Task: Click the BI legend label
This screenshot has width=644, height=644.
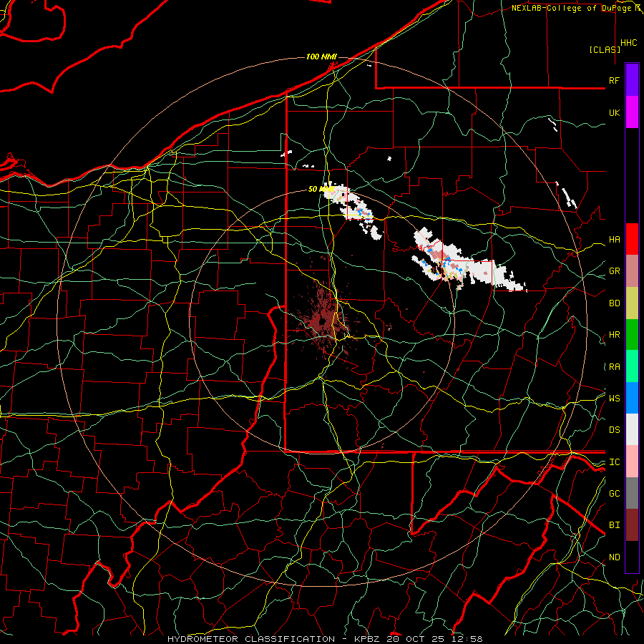Action: [614, 525]
